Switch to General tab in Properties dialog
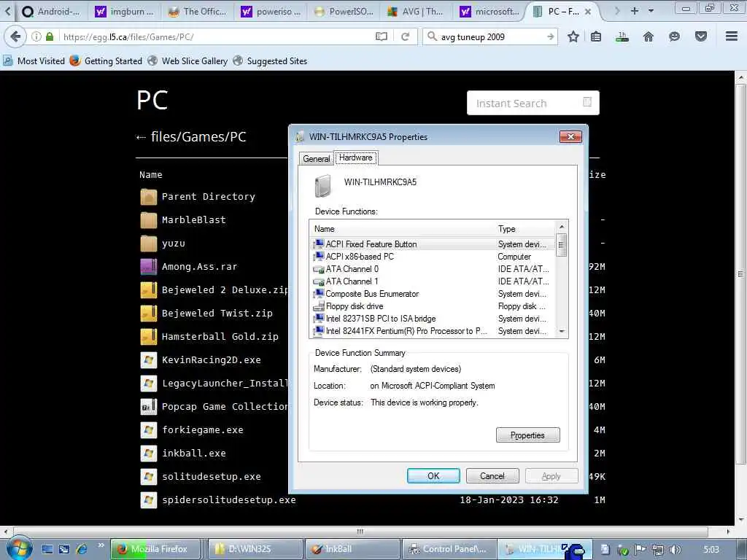 pyautogui.click(x=317, y=158)
